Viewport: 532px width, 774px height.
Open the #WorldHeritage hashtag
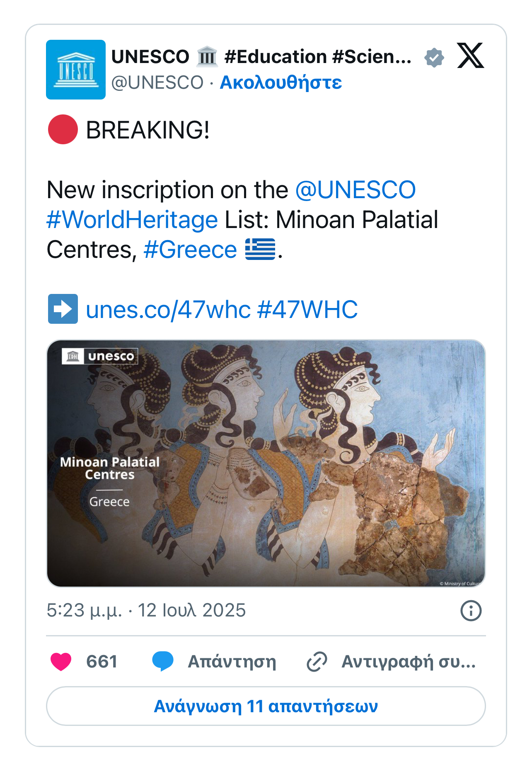(x=132, y=220)
